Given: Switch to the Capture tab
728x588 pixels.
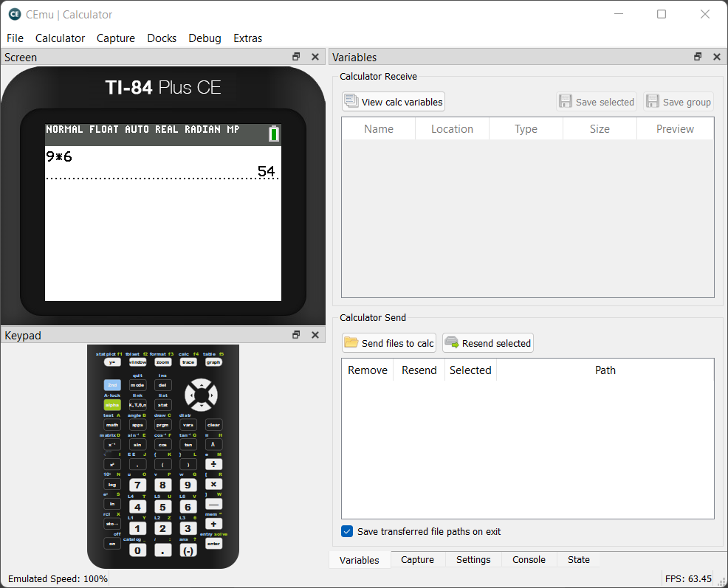Looking at the screenshot, I should (417, 560).
